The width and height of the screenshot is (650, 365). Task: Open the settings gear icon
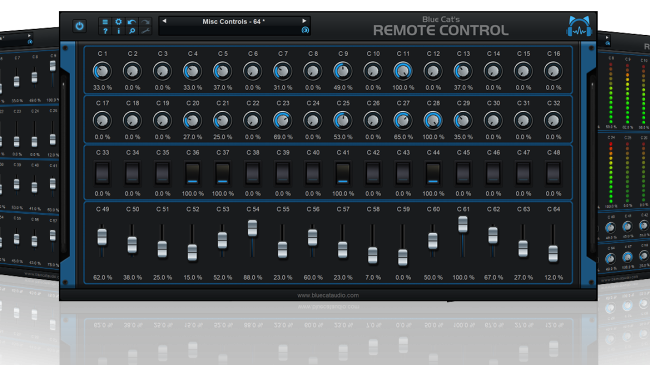click(119, 22)
